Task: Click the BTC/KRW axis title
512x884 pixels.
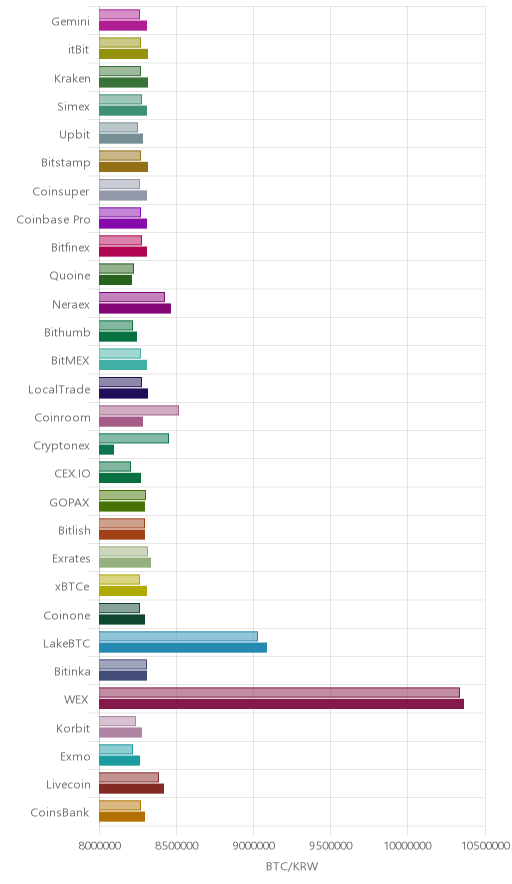Action: click(x=292, y=866)
